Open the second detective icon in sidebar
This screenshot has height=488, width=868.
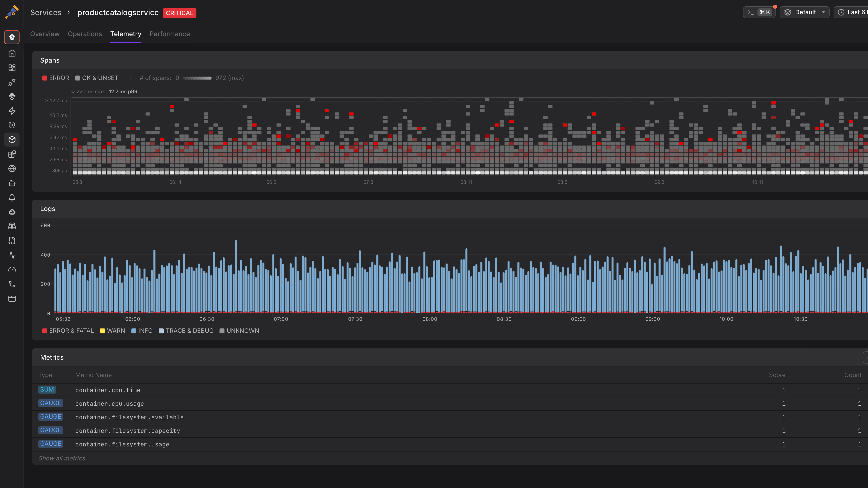pyautogui.click(x=12, y=97)
